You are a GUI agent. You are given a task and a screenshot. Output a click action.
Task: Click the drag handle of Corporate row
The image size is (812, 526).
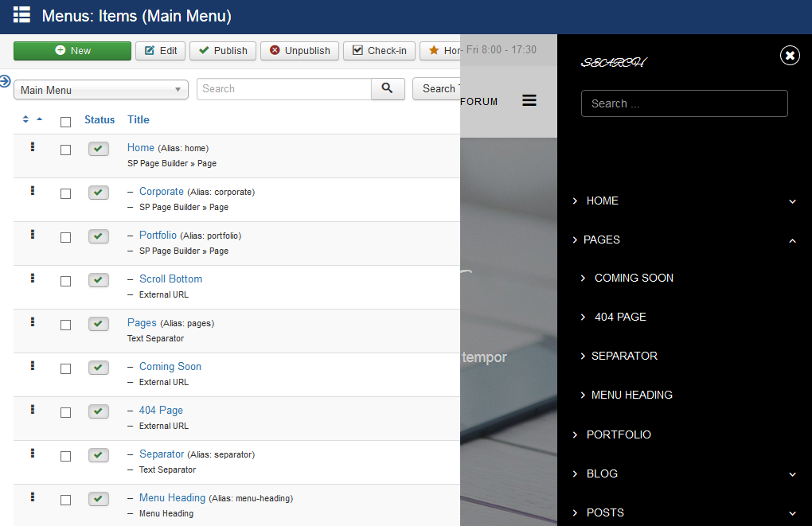pos(33,190)
